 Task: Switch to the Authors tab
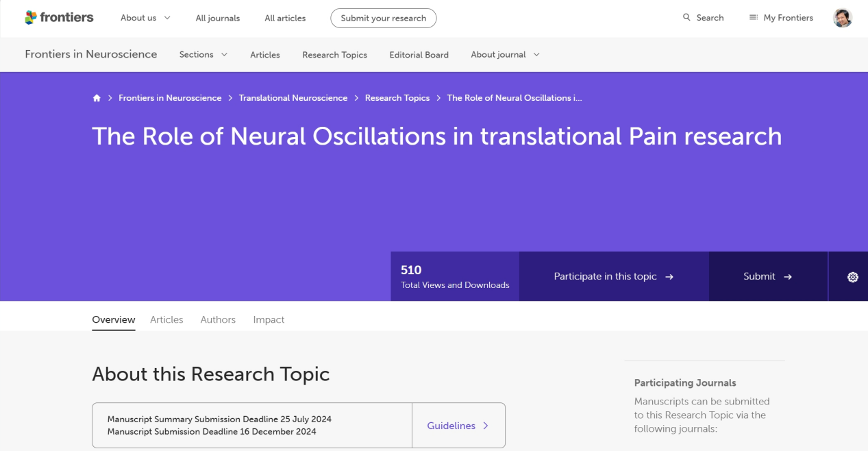(218, 319)
